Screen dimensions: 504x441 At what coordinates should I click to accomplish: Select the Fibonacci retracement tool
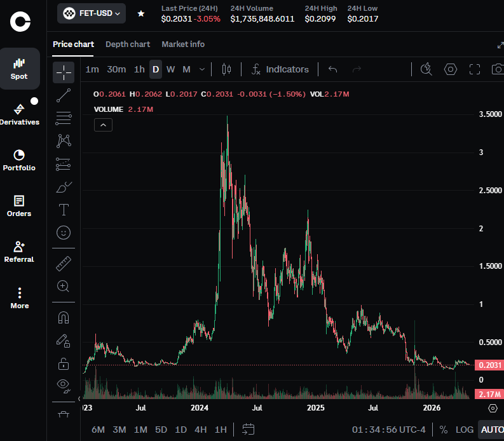click(x=64, y=118)
